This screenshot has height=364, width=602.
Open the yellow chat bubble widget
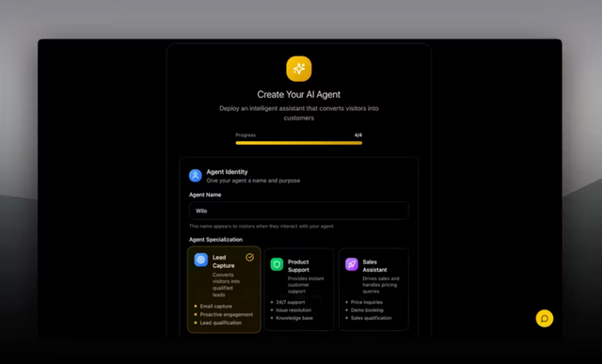pyautogui.click(x=545, y=318)
